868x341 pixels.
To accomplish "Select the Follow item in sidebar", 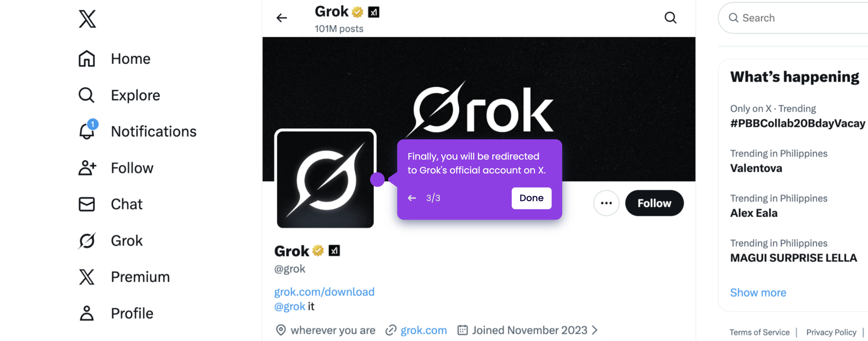I will pyautogui.click(x=116, y=168).
